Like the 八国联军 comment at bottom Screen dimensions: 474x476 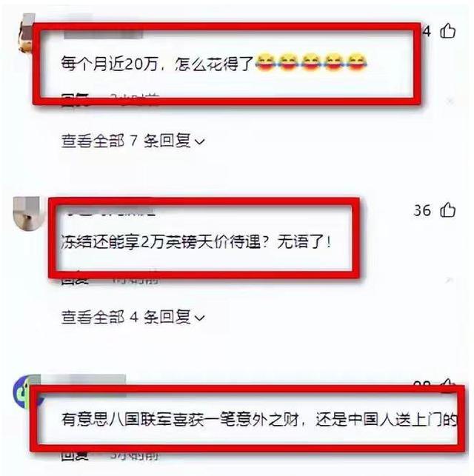pos(449,383)
